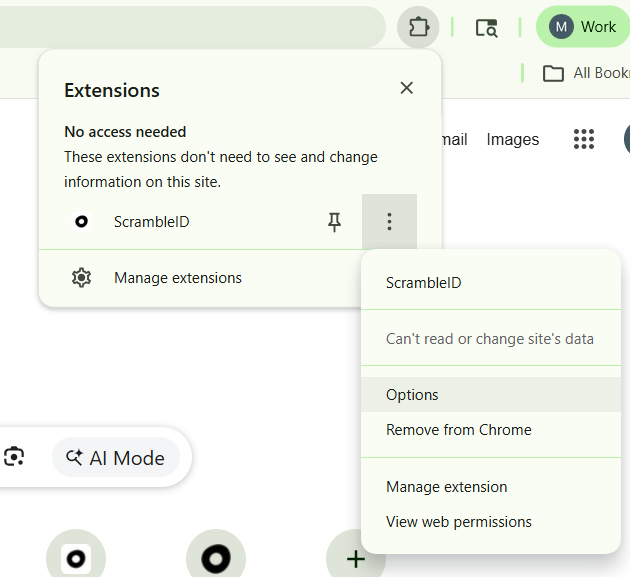Activate AI Mode in search box

tap(116, 458)
